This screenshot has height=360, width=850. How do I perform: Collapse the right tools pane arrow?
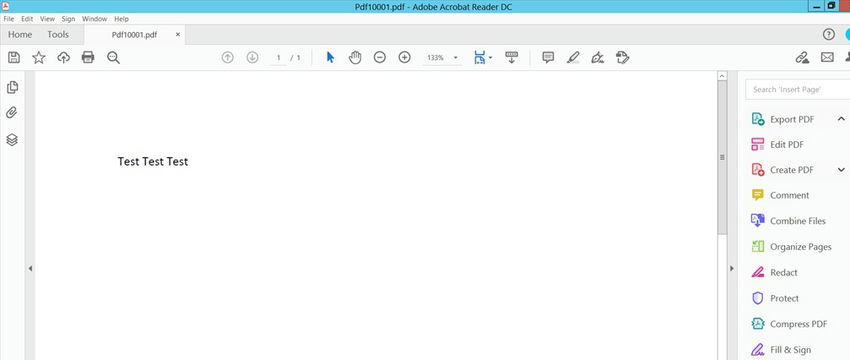732,268
